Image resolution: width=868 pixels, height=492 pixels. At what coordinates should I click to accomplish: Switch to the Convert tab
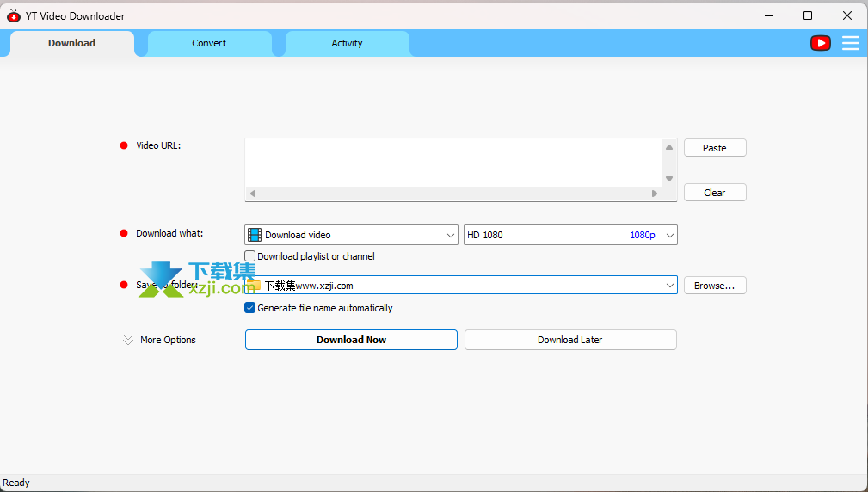point(209,43)
